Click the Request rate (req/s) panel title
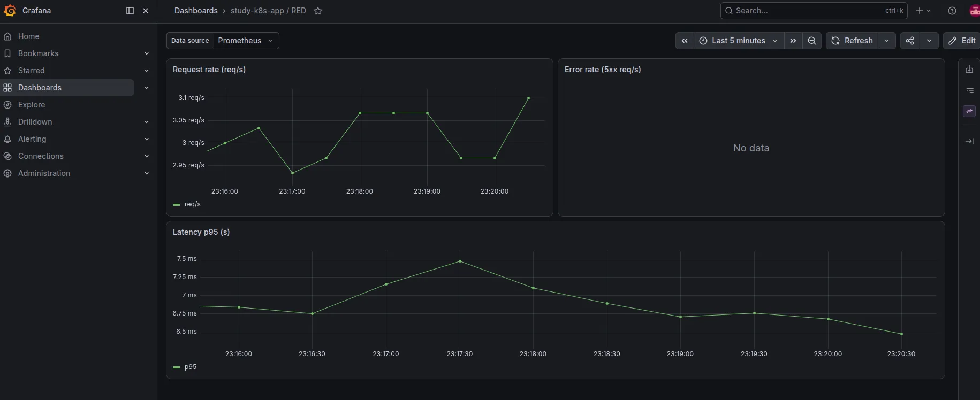Image resolution: width=980 pixels, height=400 pixels. coord(209,70)
